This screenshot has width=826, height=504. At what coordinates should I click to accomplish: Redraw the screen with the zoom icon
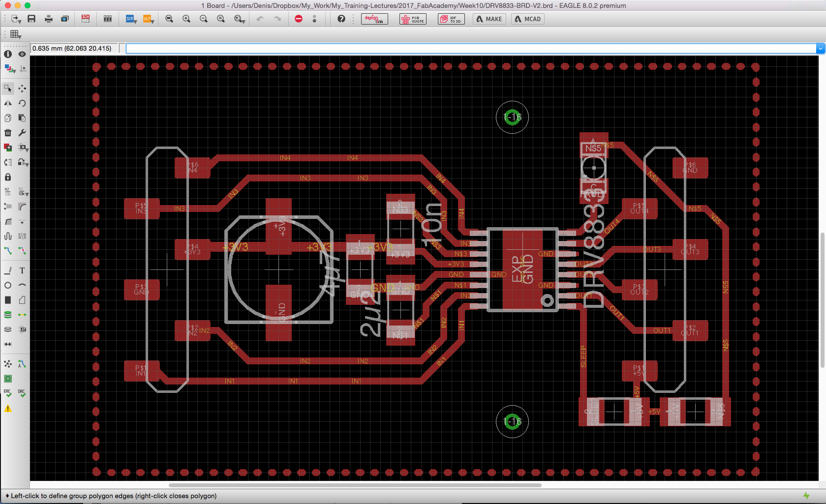pyautogui.click(x=221, y=19)
